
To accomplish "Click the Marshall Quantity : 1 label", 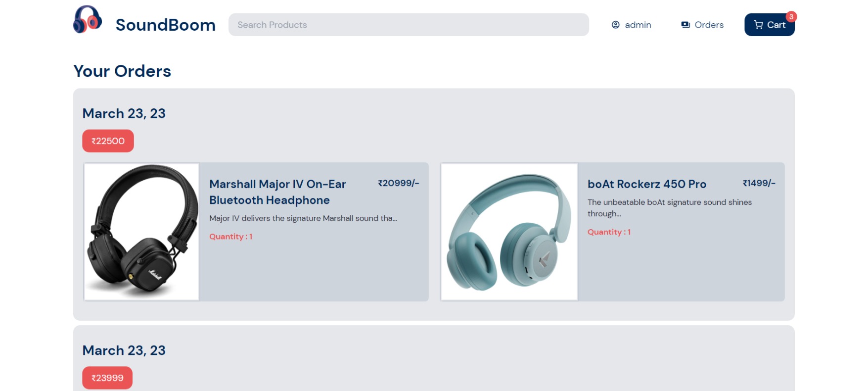I will click(x=231, y=237).
